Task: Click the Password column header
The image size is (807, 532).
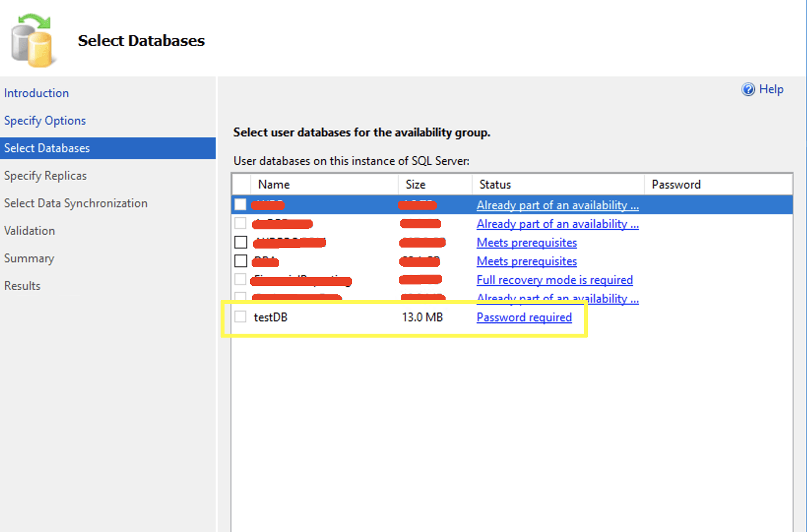Action: click(676, 185)
